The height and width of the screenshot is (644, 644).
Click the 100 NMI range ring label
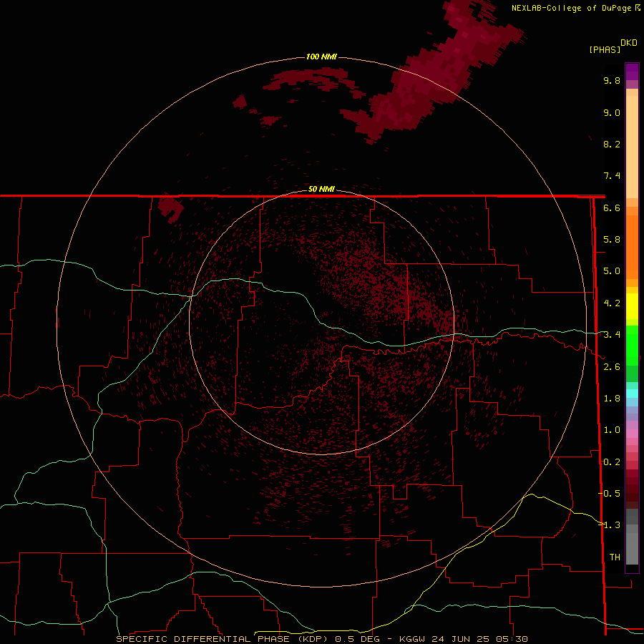tap(321, 57)
